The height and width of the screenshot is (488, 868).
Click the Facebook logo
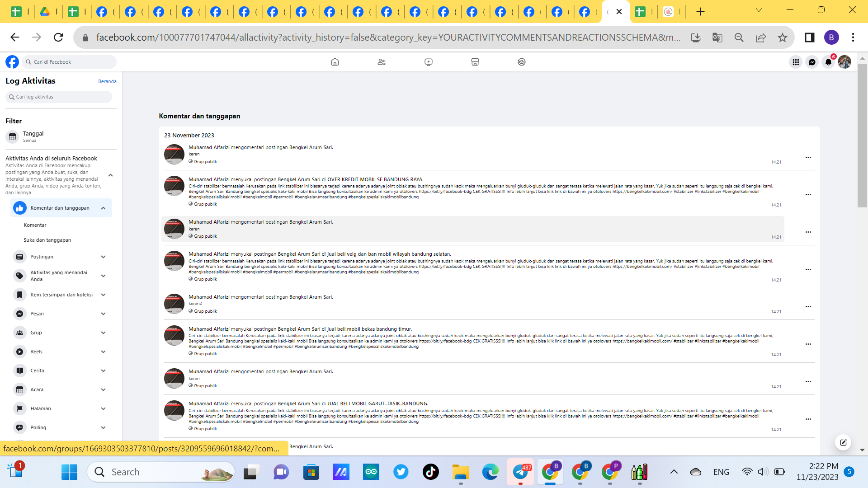(x=12, y=62)
